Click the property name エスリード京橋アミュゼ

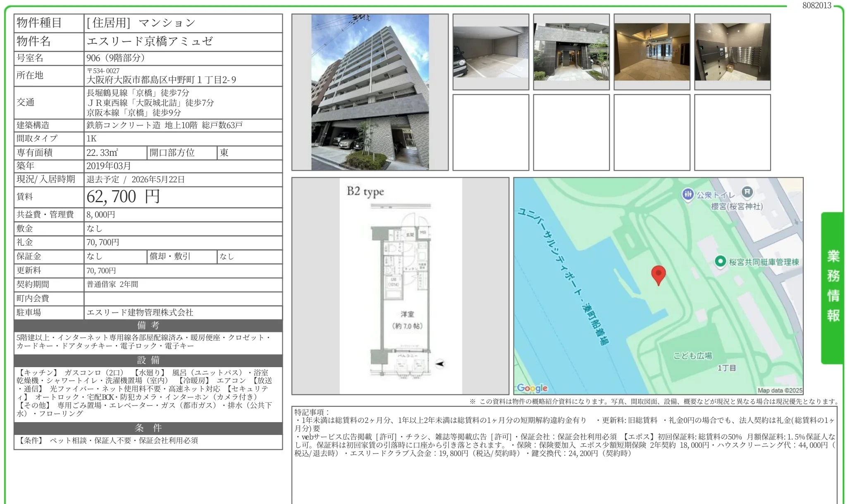[150, 41]
